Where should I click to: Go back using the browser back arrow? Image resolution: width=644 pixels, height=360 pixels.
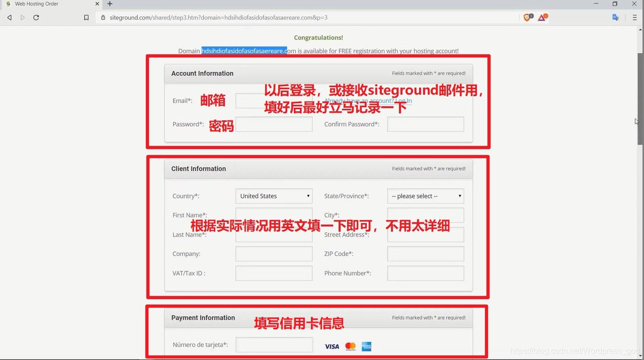(x=9, y=18)
